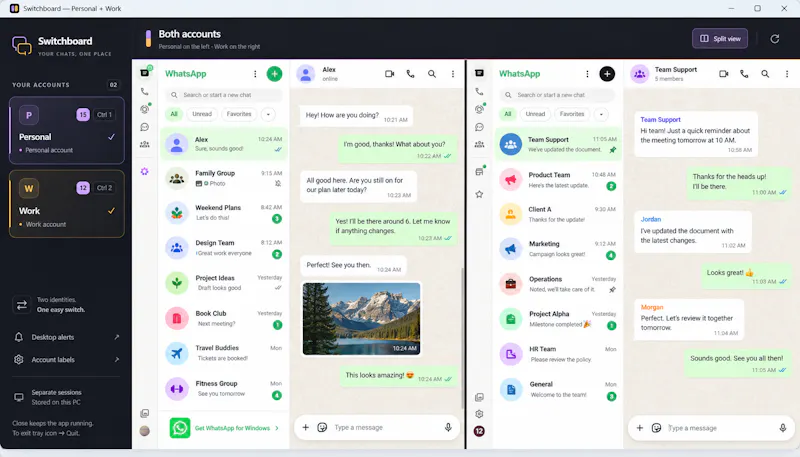800x457 pixels.
Task: Open Meta AI icon in Personal sidebar
Action: pyautogui.click(x=145, y=172)
